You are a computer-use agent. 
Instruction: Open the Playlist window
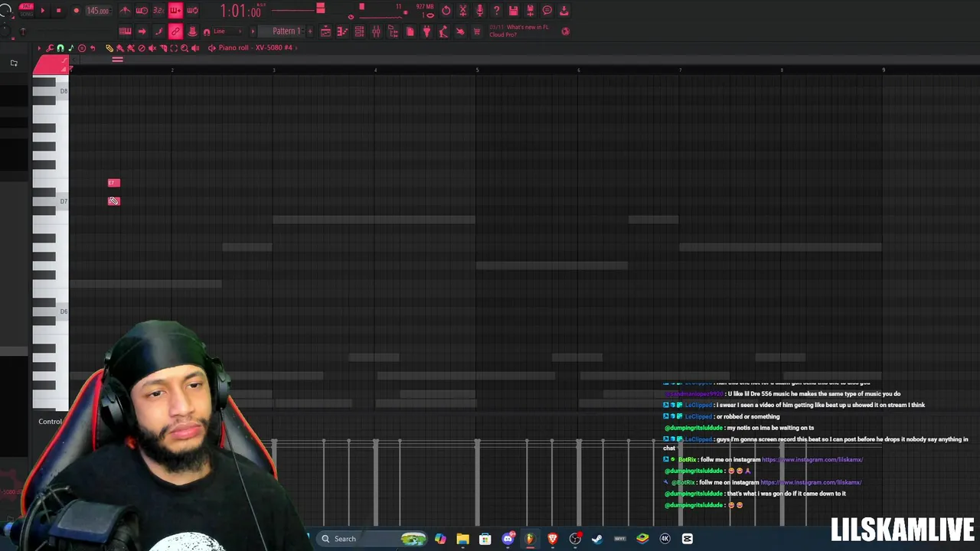point(325,31)
